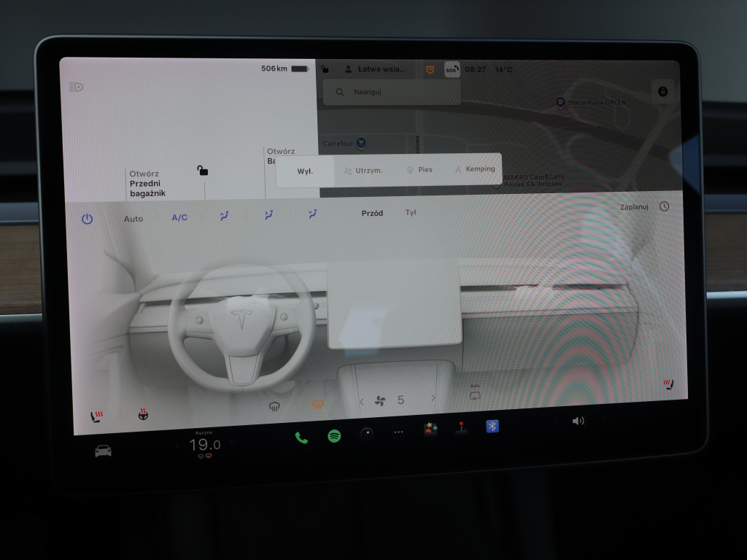
Task: Select face-level airflow vent icon
Action: (224, 216)
